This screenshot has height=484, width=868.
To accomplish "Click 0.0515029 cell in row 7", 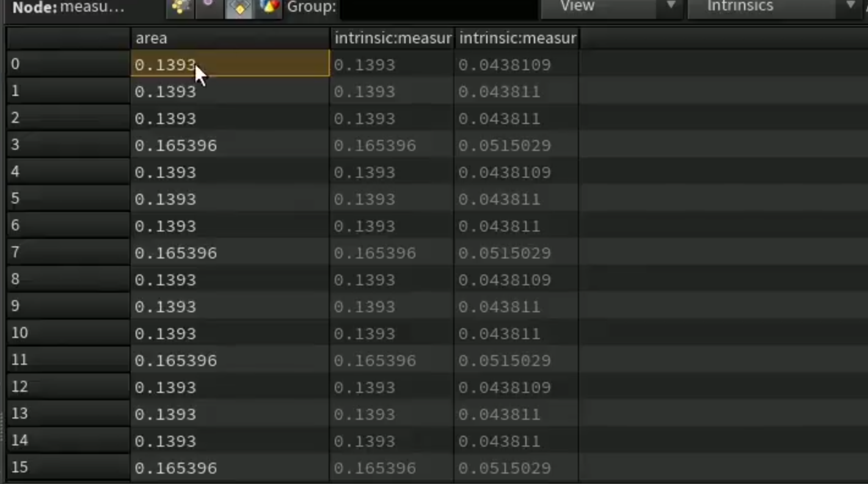I will pyautogui.click(x=517, y=253).
